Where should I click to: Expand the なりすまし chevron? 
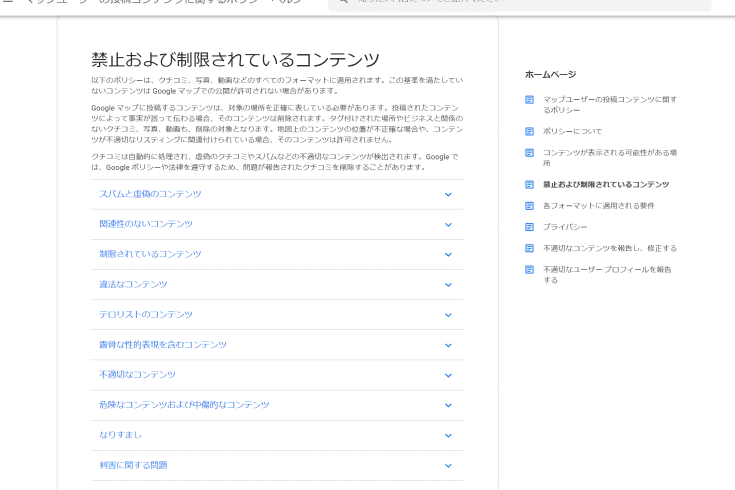(x=448, y=436)
